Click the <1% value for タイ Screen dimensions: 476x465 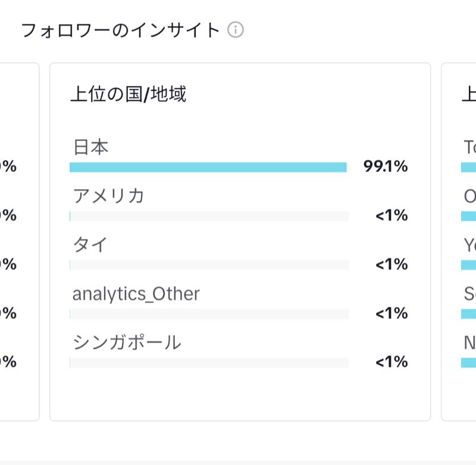[x=392, y=264]
